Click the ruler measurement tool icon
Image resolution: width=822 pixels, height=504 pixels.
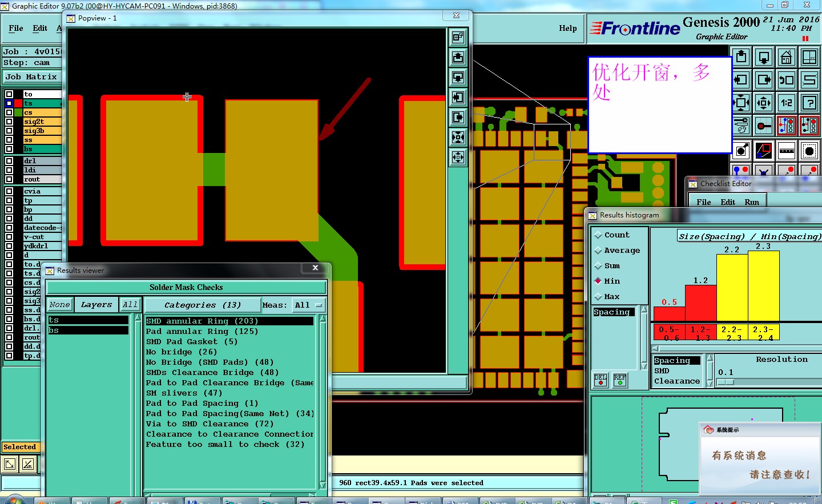pyautogui.click(x=787, y=151)
